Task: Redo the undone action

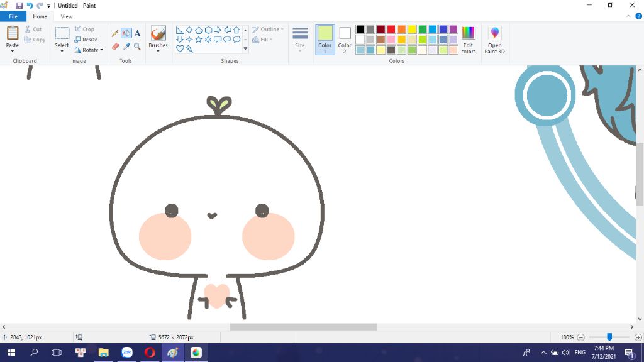Action: pos(40,5)
